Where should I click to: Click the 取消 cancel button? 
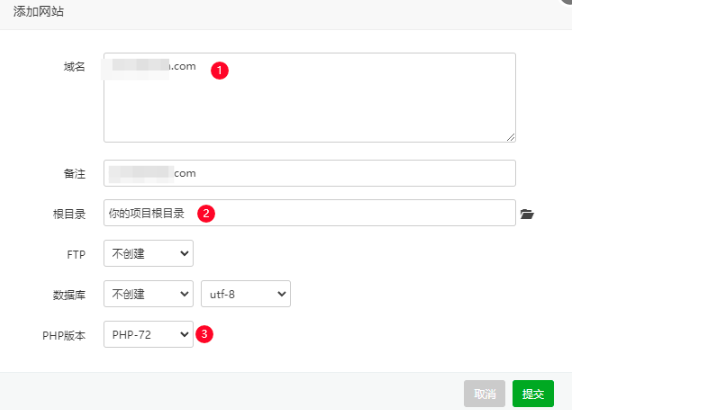(484, 393)
